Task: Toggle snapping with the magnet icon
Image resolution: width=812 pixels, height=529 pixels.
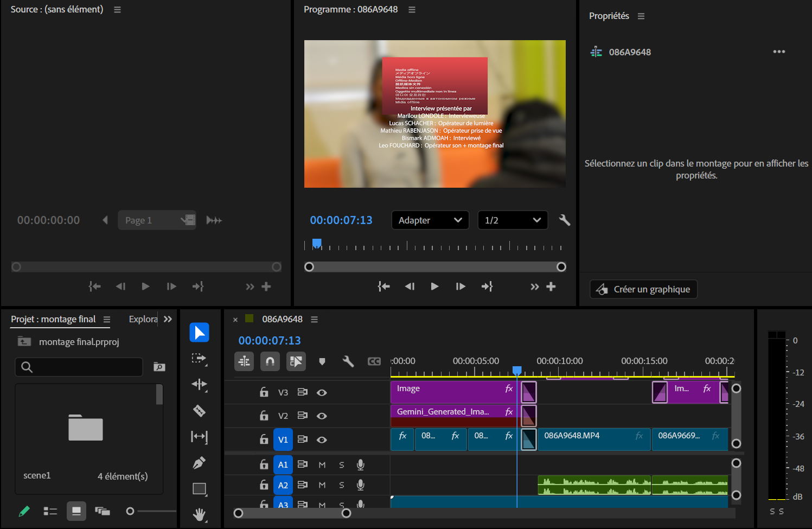Action: pos(270,361)
